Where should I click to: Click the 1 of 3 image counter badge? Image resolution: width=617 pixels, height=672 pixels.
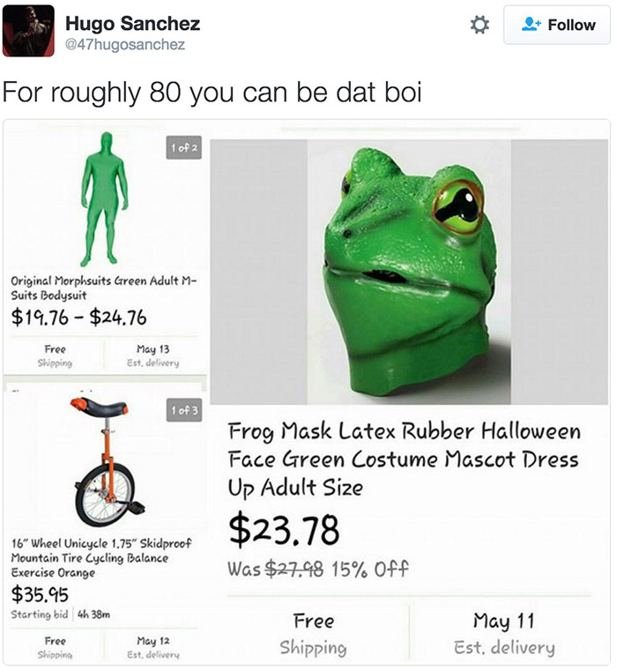click(x=184, y=410)
